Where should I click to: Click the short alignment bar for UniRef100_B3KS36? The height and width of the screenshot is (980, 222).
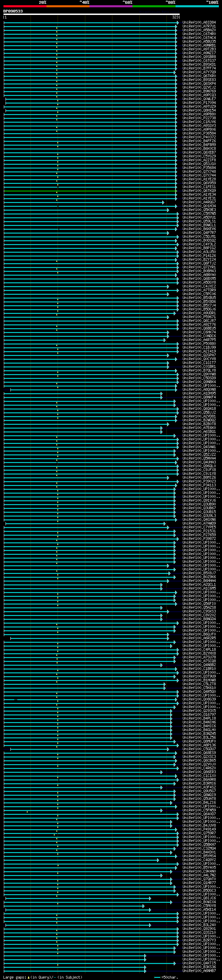(x=75, y=967)
